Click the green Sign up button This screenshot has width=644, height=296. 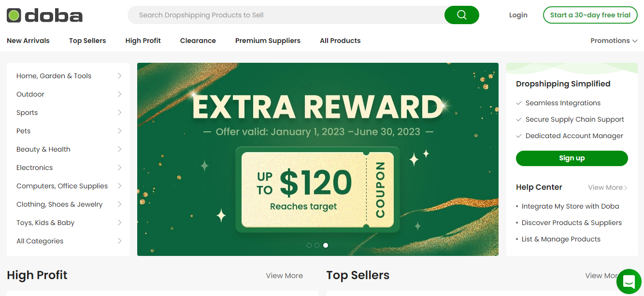(572, 158)
